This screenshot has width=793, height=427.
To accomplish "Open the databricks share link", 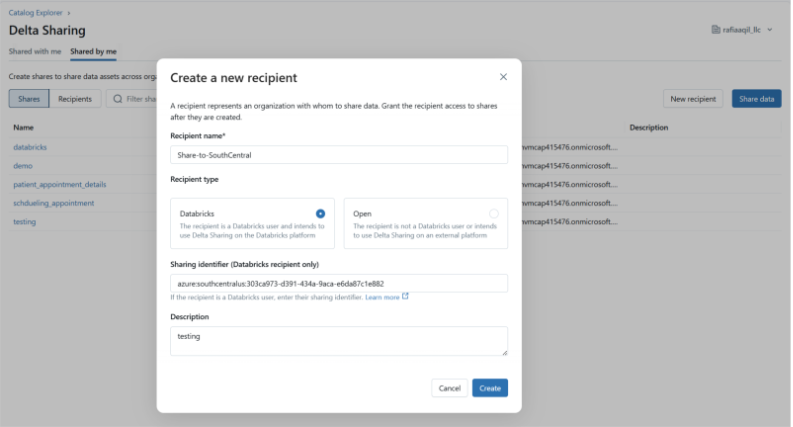I will point(30,147).
